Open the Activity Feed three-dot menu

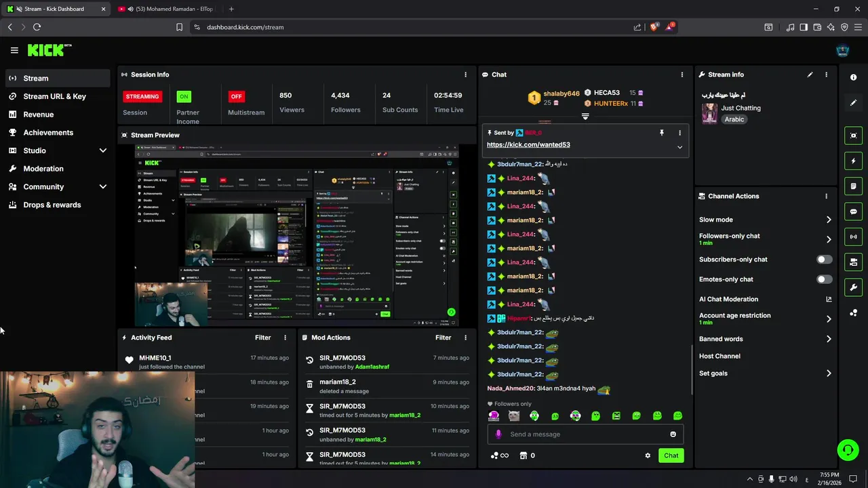[x=285, y=338]
